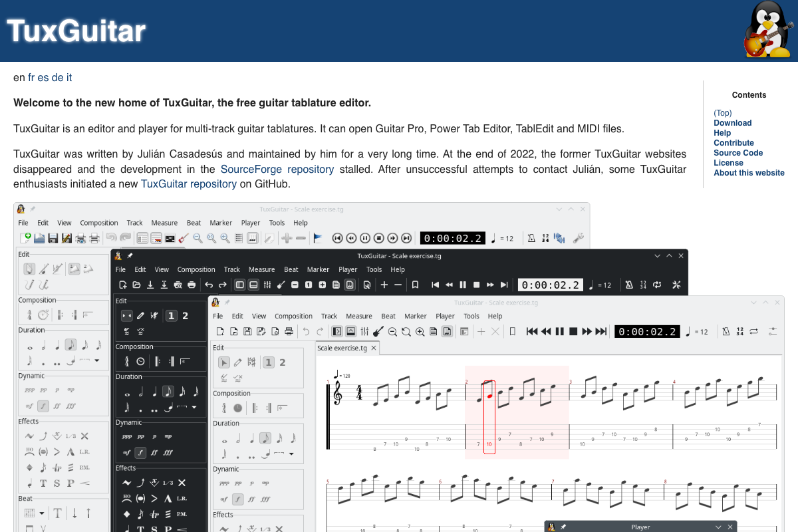Click Open file icon in colorful-icon window

[39, 237]
